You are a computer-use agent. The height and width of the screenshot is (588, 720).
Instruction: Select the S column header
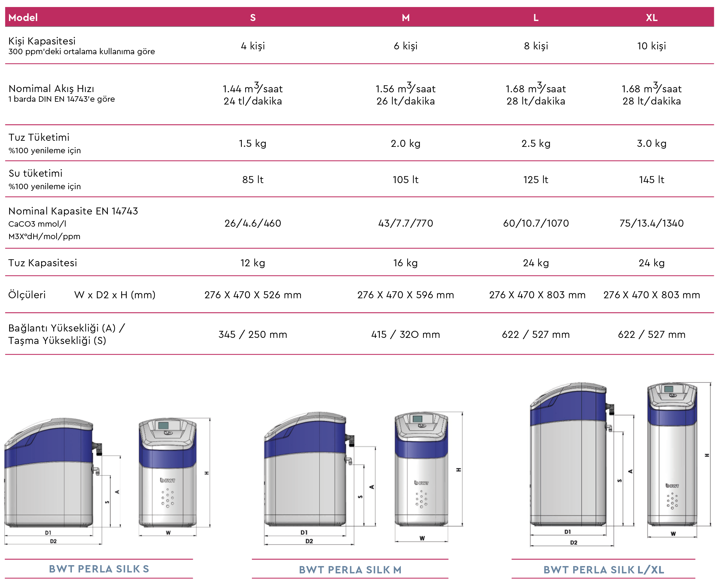(x=253, y=18)
